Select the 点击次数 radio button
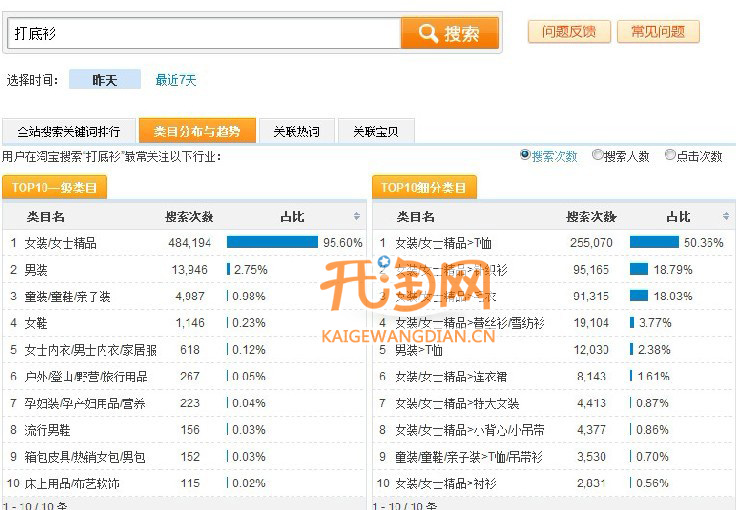Viewport: 736px width, 510px height. (x=670, y=155)
